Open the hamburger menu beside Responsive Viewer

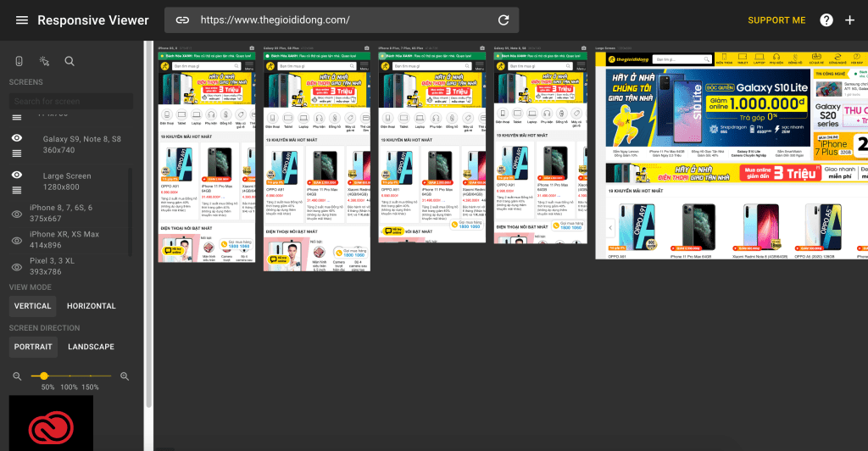(22, 20)
